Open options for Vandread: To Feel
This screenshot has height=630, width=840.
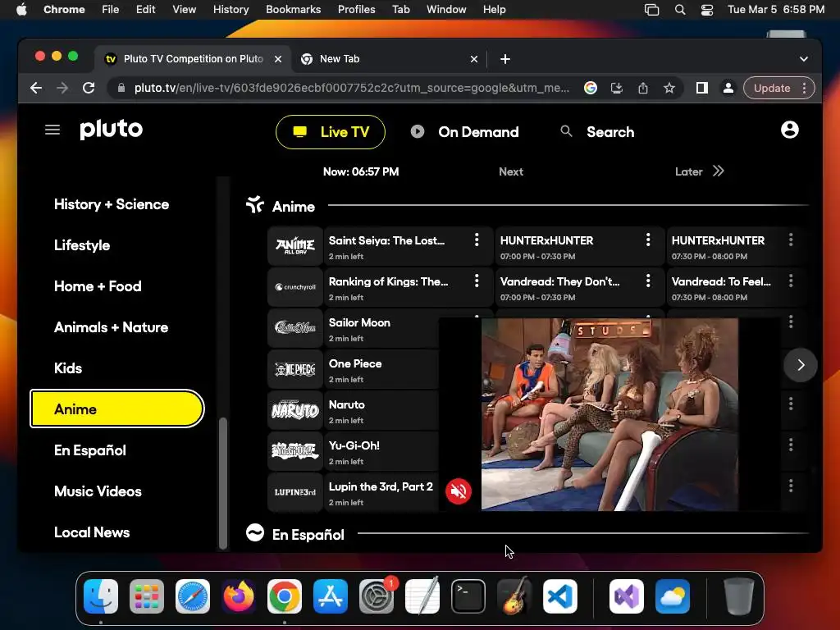pos(791,281)
